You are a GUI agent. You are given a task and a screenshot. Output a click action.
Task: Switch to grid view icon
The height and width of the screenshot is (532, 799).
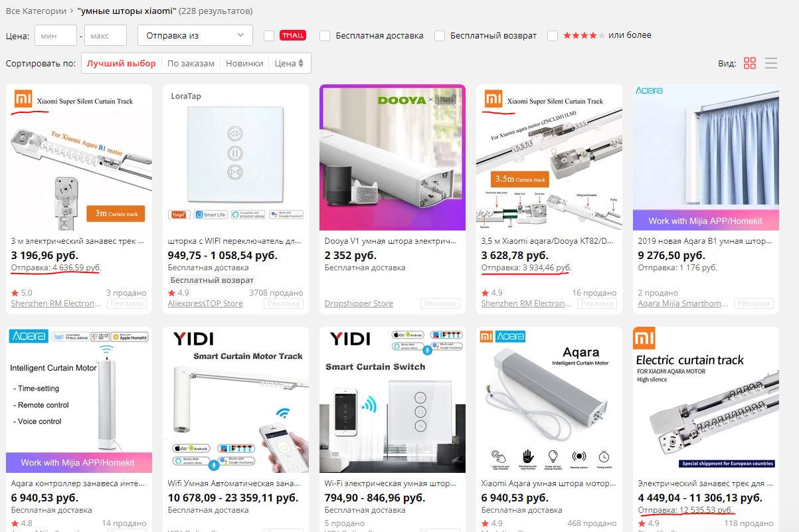tap(750, 63)
